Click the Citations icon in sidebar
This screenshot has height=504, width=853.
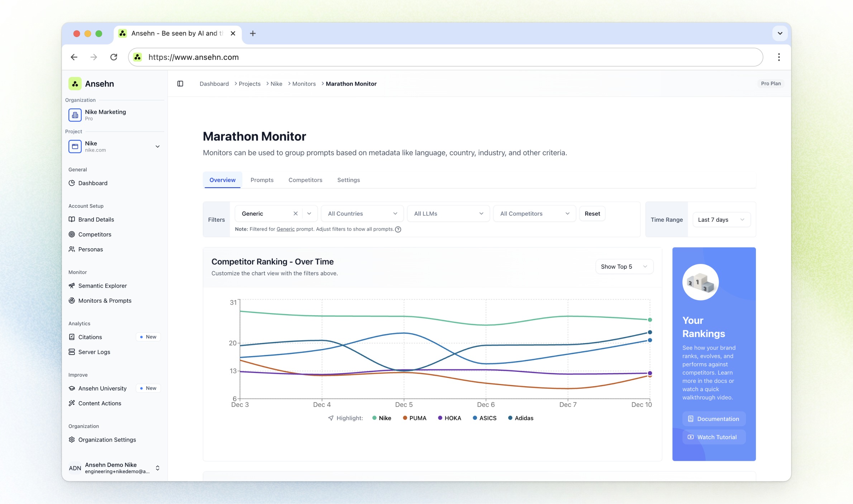[x=72, y=337]
